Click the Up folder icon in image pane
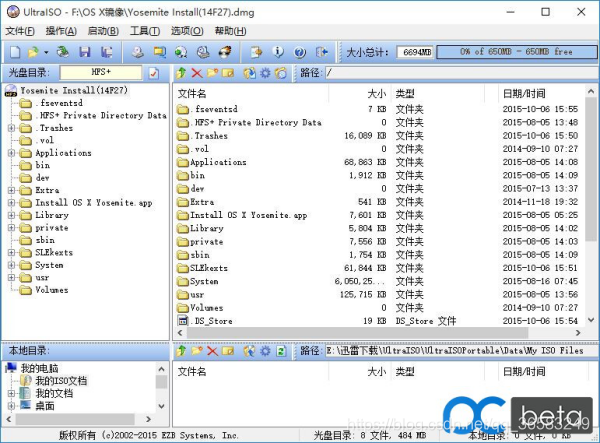This screenshot has height=443, width=600. [181, 73]
